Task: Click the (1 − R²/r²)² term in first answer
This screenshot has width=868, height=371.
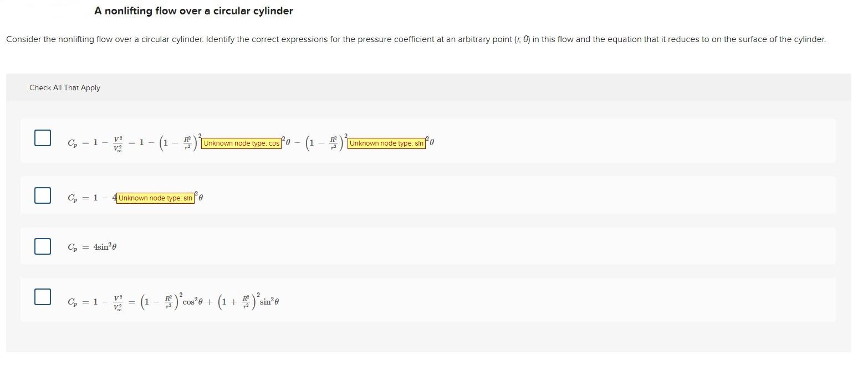Action: click(x=178, y=142)
